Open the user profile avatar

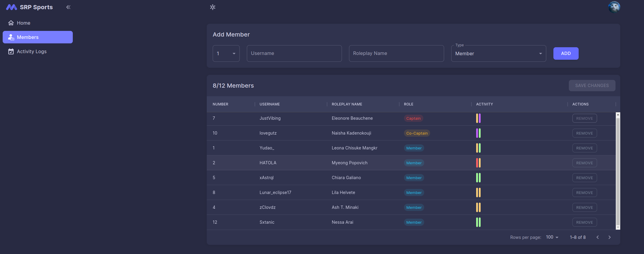coord(614,7)
